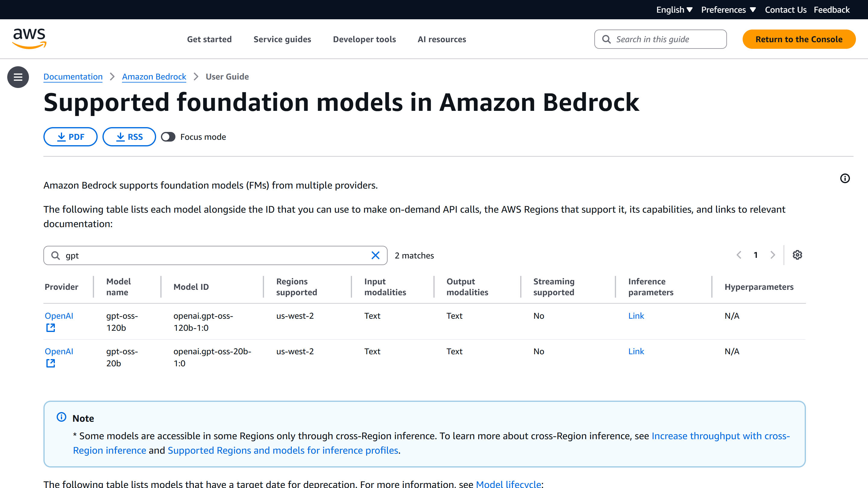The image size is (868, 488).
Task: Click Return to the Console button
Action: pos(799,39)
